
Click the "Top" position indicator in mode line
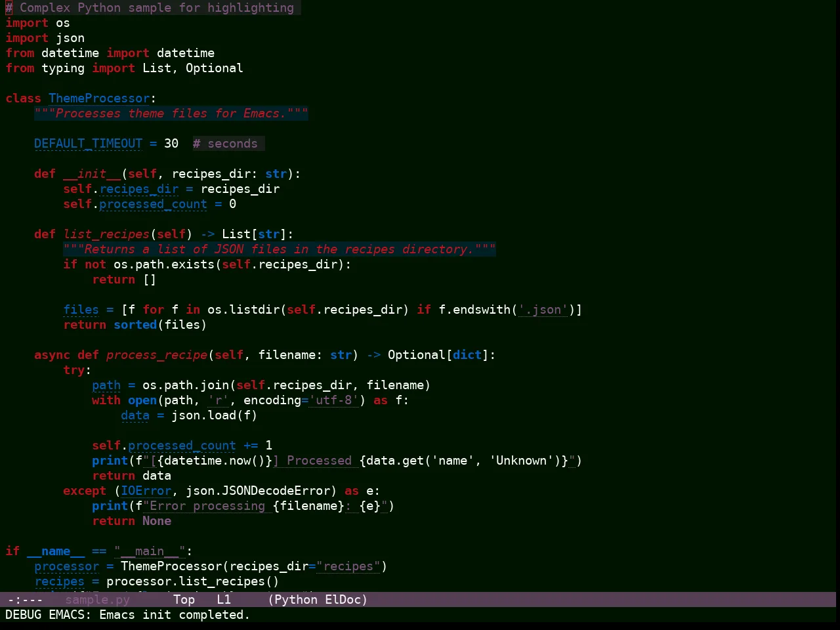click(184, 599)
